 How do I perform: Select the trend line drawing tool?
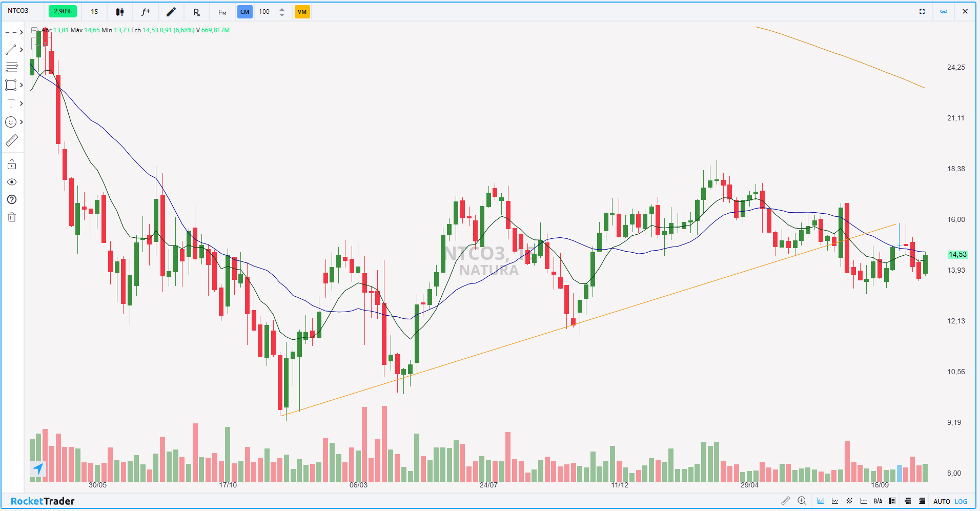(x=11, y=50)
